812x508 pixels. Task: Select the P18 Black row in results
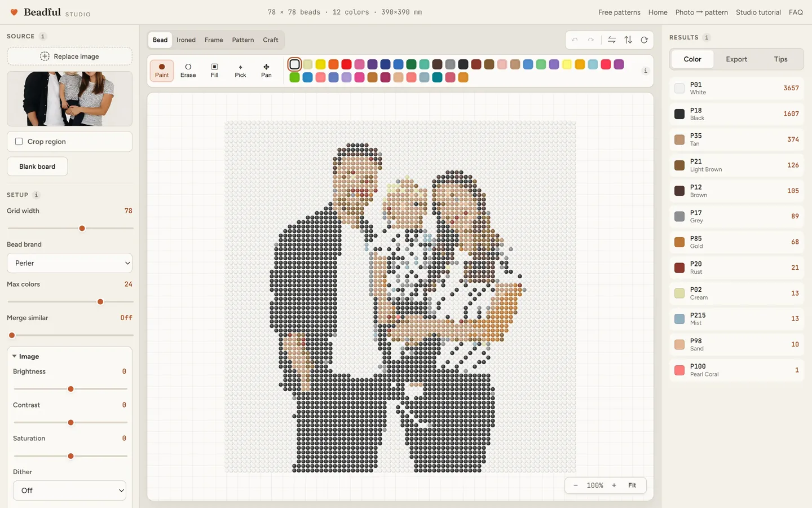point(736,114)
